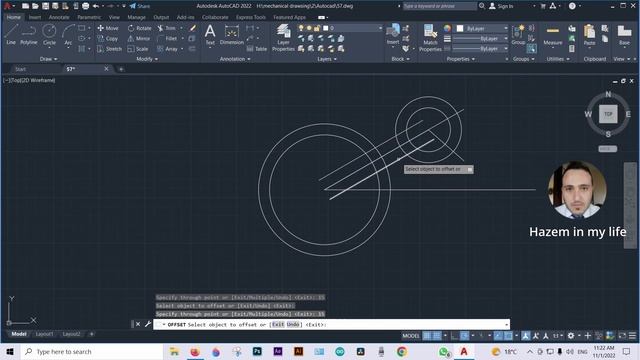Open the Trim tool dropdown arrow
The height and width of the screenshot is (360, 640).
click(181, 28)
